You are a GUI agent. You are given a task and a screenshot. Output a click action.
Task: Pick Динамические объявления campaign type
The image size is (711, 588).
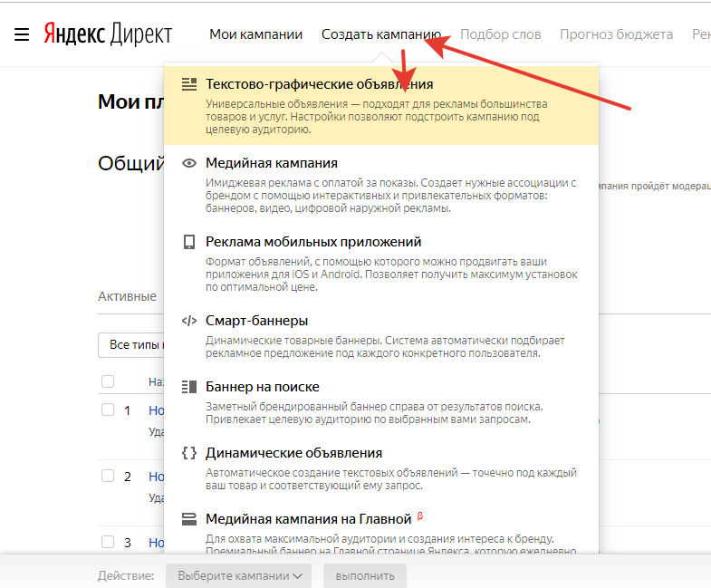point(381,468)
